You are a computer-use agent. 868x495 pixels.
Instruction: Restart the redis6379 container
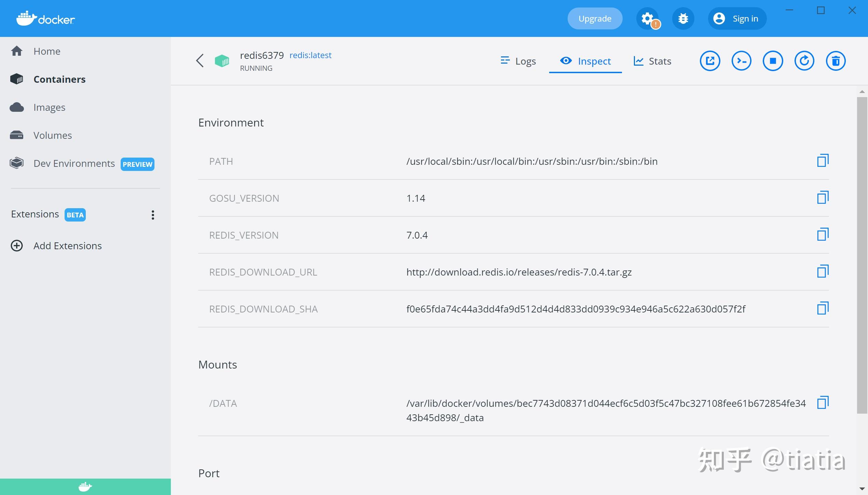pos(804,61)
